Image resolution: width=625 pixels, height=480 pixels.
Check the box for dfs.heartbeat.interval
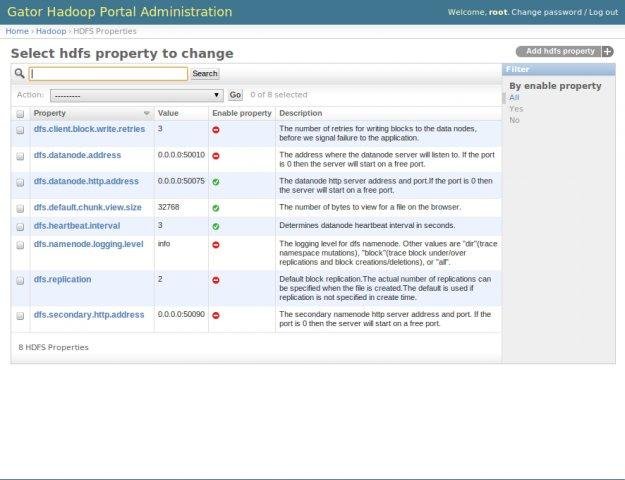pyautogui.click(x=20, y=227)
